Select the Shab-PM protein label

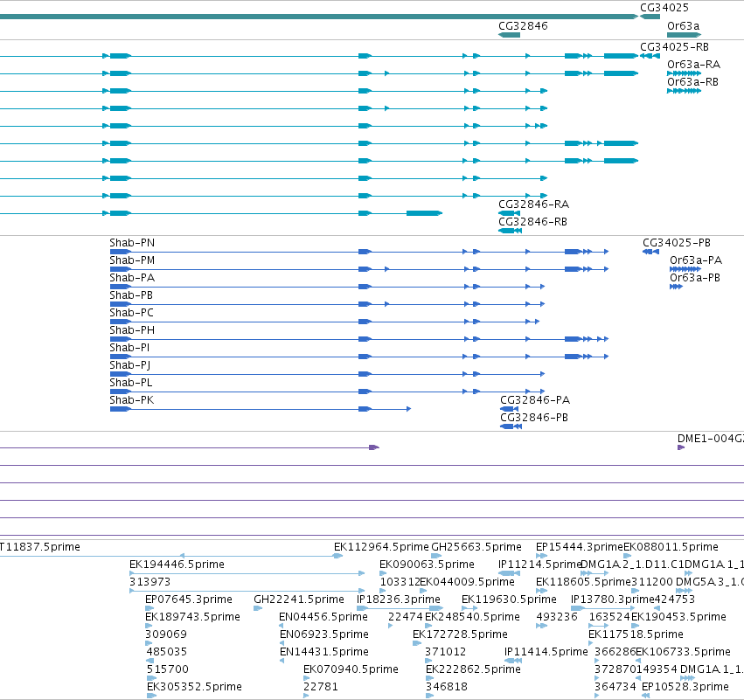[132, 260]
